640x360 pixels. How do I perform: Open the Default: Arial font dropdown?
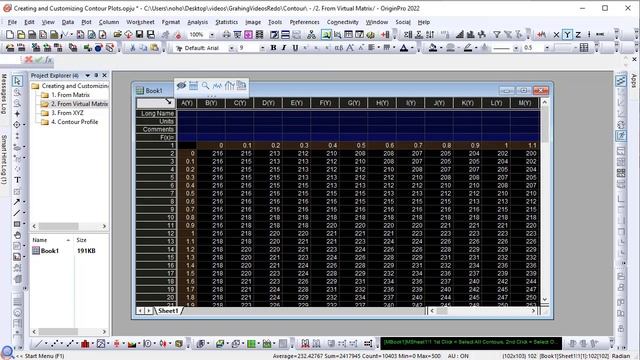point(231,48)
